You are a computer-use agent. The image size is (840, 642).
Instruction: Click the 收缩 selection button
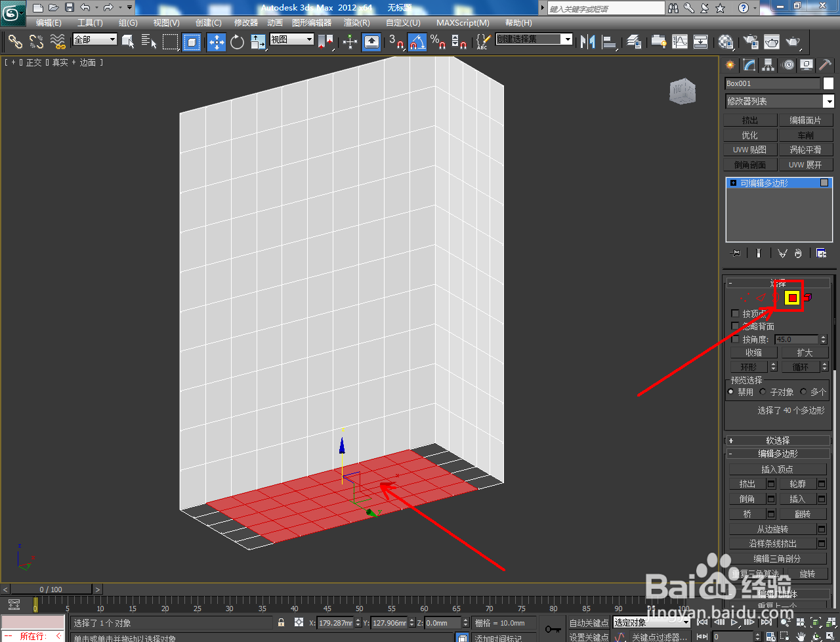(x=754, y=353)
